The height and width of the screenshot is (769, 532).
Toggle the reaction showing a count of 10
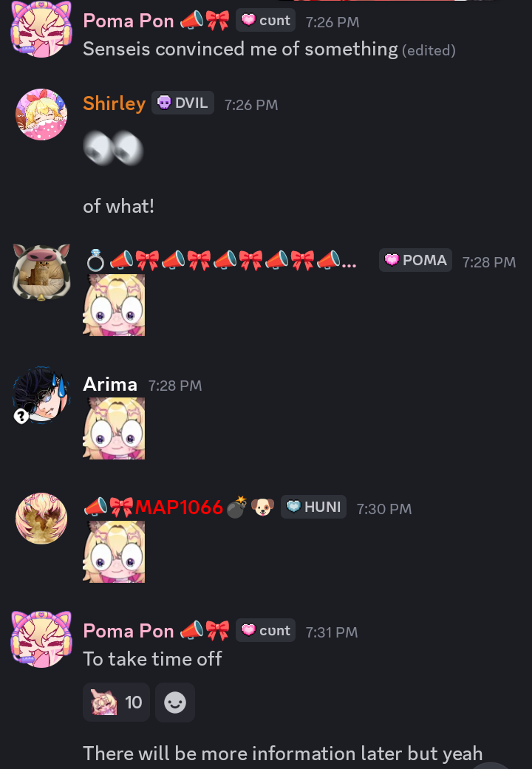116,703
